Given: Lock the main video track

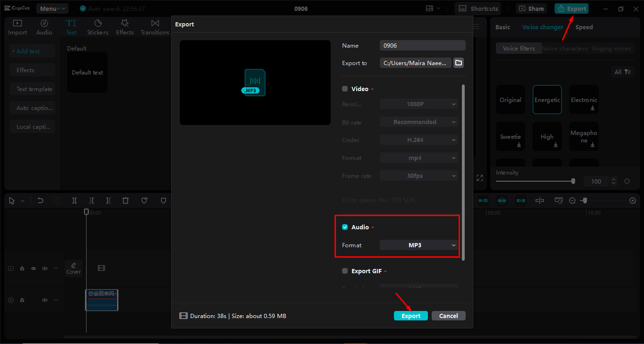Looking at the screenshot, I should pos(22,268).
